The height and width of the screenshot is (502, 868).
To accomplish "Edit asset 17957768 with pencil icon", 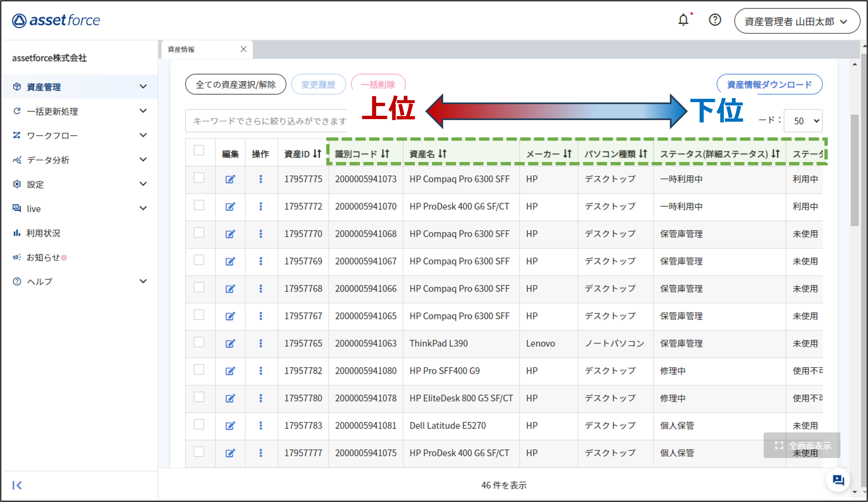I will pyautogui.click(x=230, y=289).
